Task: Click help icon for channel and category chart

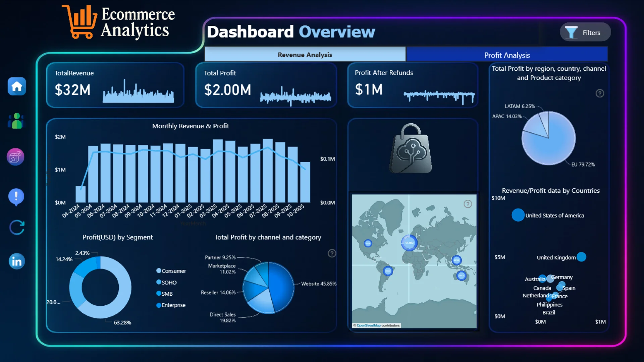Action: [x=332, y=253]
